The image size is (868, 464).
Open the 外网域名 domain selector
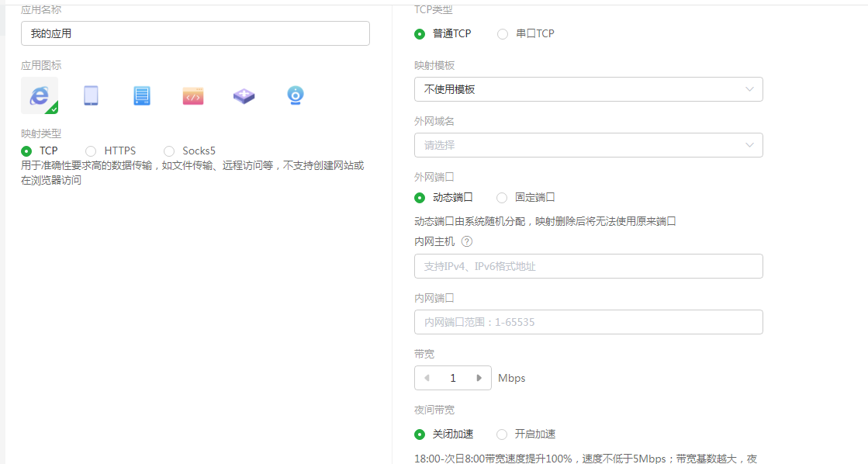click(587, 145)
